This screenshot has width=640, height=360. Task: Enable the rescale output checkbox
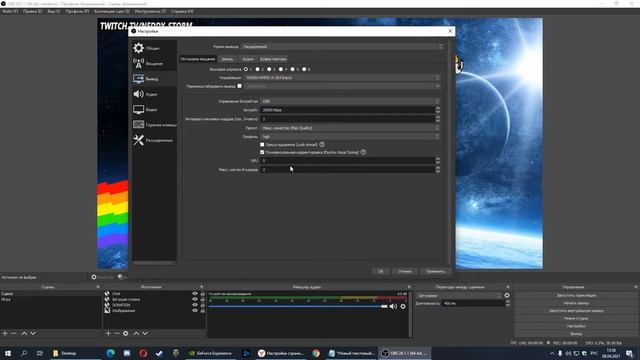[x=240, y=86]
